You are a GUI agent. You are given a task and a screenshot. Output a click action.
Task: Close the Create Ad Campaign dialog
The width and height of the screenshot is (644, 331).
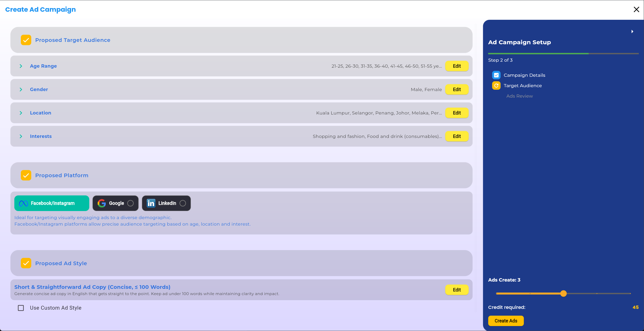[x=636, y=10]
